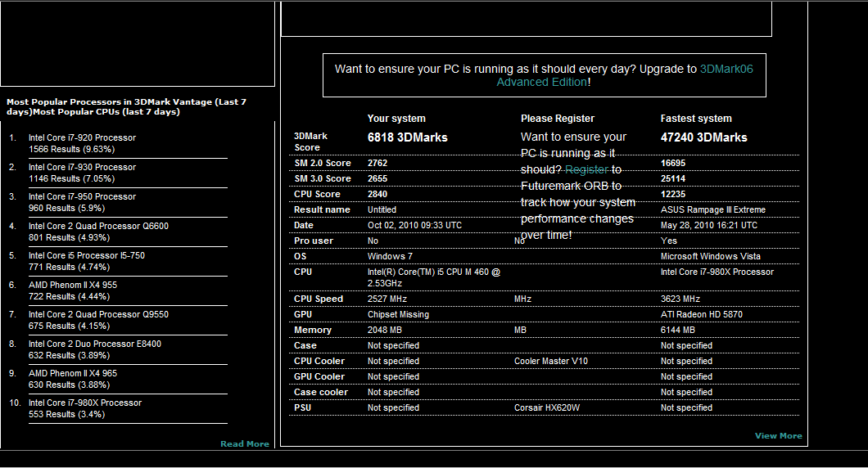Click the Please Register column header
The height and width of the screenshot is (468, 868).
(x=558, y=119)
